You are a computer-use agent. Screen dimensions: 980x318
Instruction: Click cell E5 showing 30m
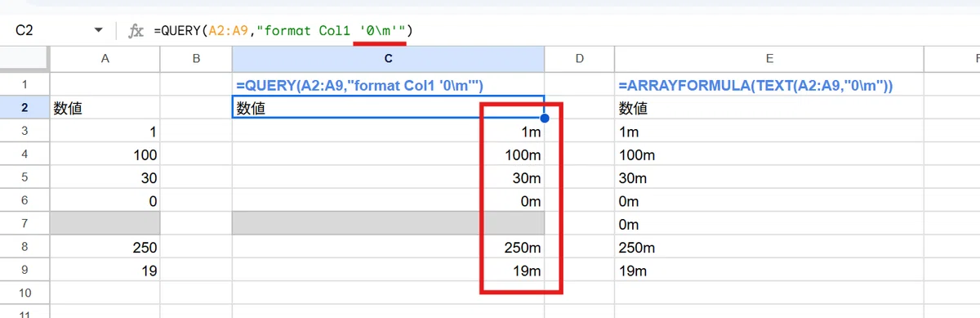[769, 177]
